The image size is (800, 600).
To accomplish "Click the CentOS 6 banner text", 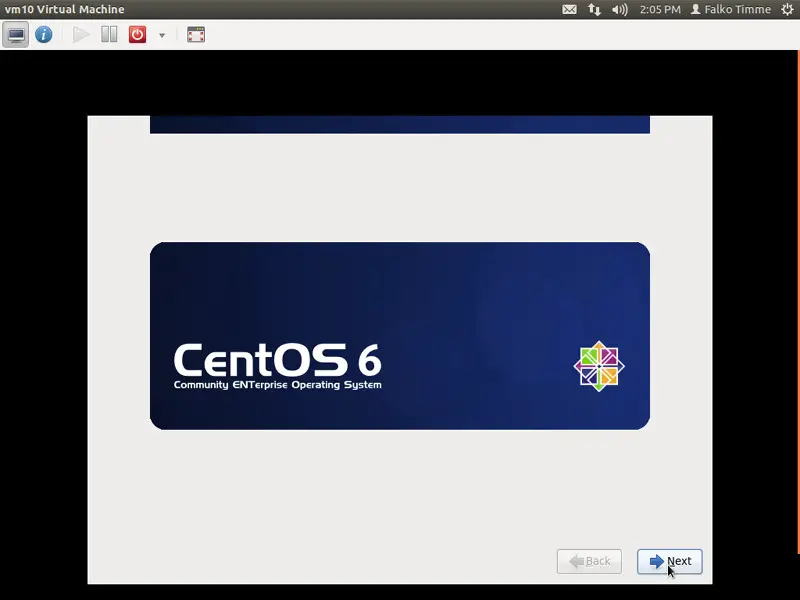I will coord(278,360).
